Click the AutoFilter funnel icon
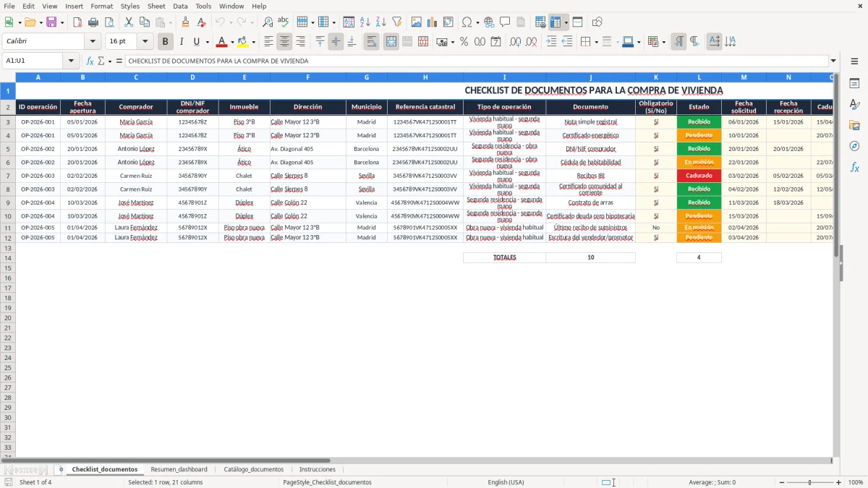The height and width of the screenshot is (488, 868). tap(396, 22)
